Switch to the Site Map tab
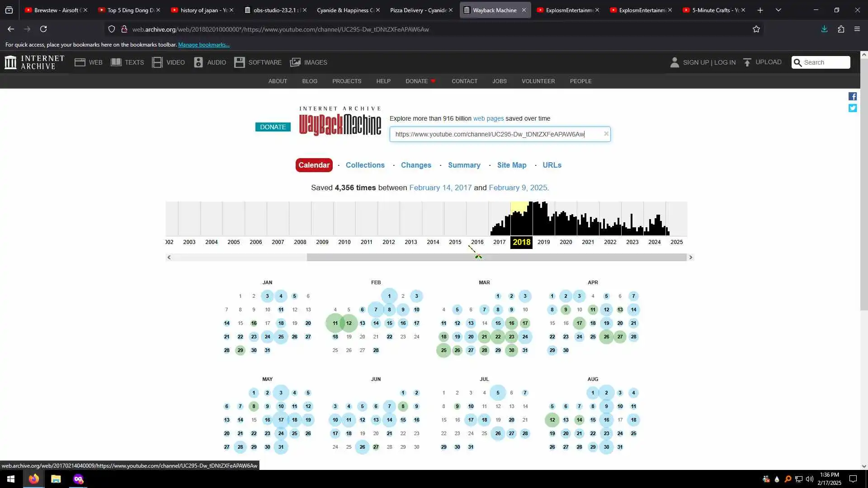The image size is (868, 488). click(511, 165)
